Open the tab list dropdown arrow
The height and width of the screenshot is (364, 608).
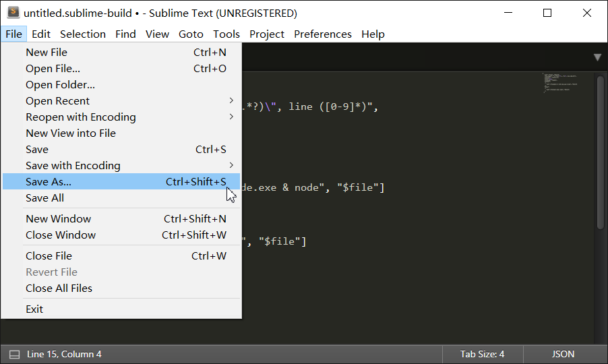point(597,57)
